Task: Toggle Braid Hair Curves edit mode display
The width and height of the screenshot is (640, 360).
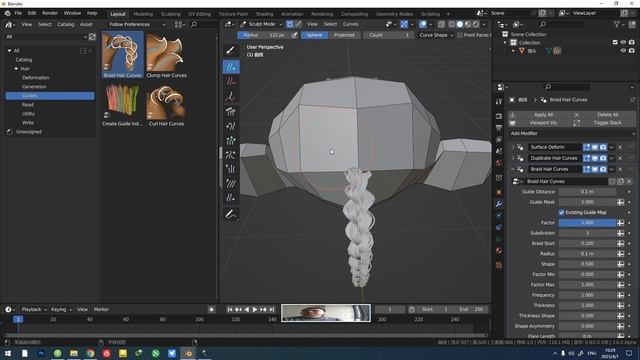Action: click(587, 169)
